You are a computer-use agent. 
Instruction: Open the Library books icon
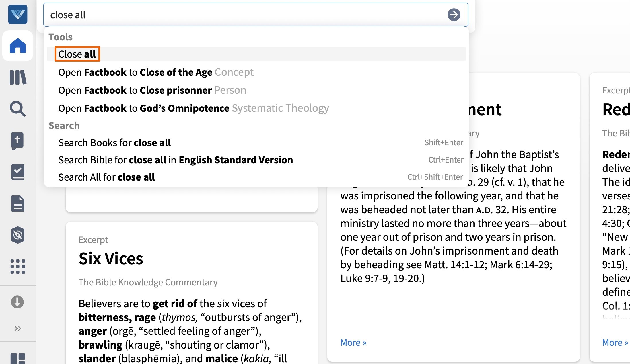point(18,77)
